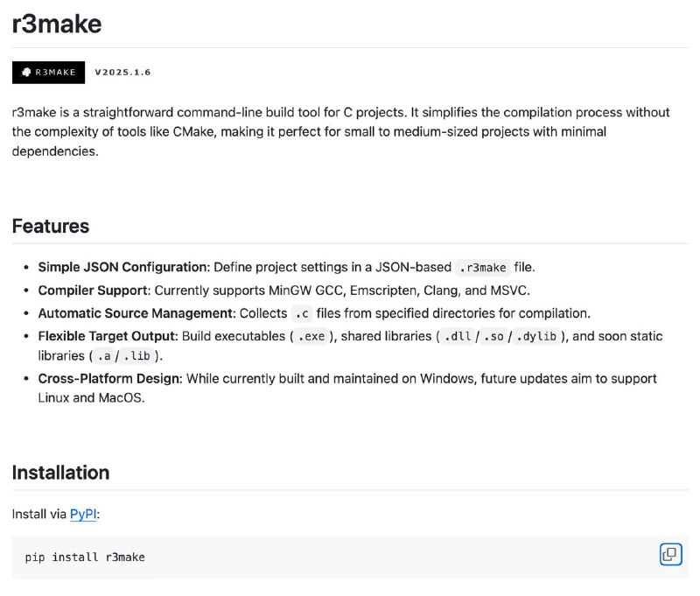Click the logo icon in the R3MAKE badge
This screenshot has width=700, height=596.
(26, 73)
